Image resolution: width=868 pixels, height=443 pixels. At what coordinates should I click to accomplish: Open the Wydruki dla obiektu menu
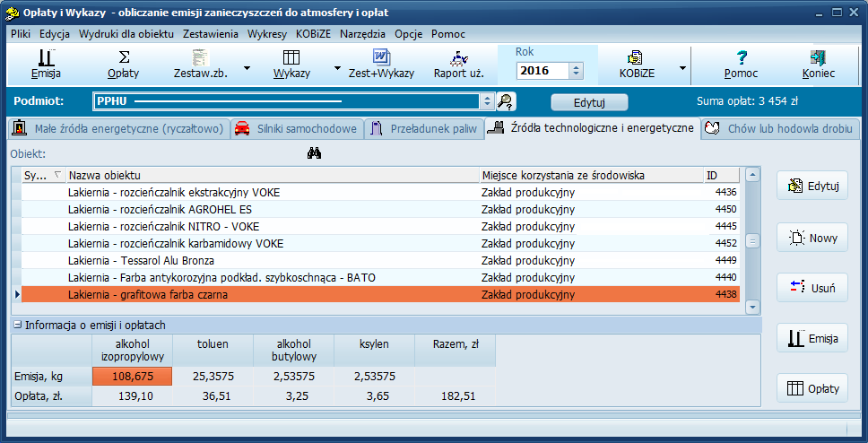[x=126, y=34]
